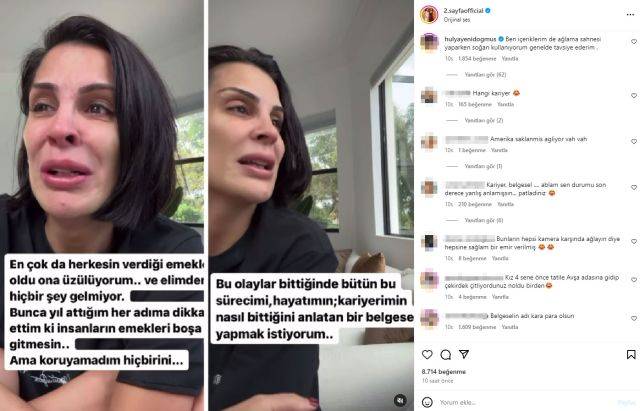This screenshot has width=640, height=411.
Task: Open the 'Orijinal ses' audio link
Action: click(457, 20)
